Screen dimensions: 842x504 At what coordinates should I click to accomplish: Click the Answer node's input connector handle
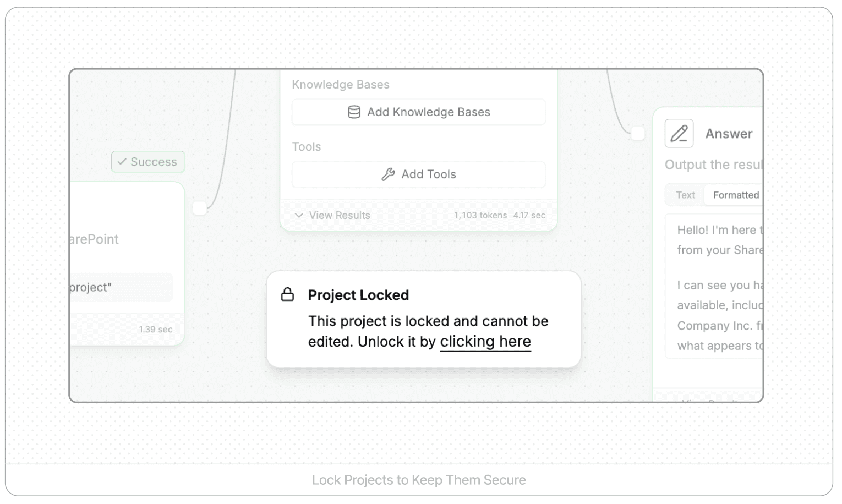coord(637,133)
